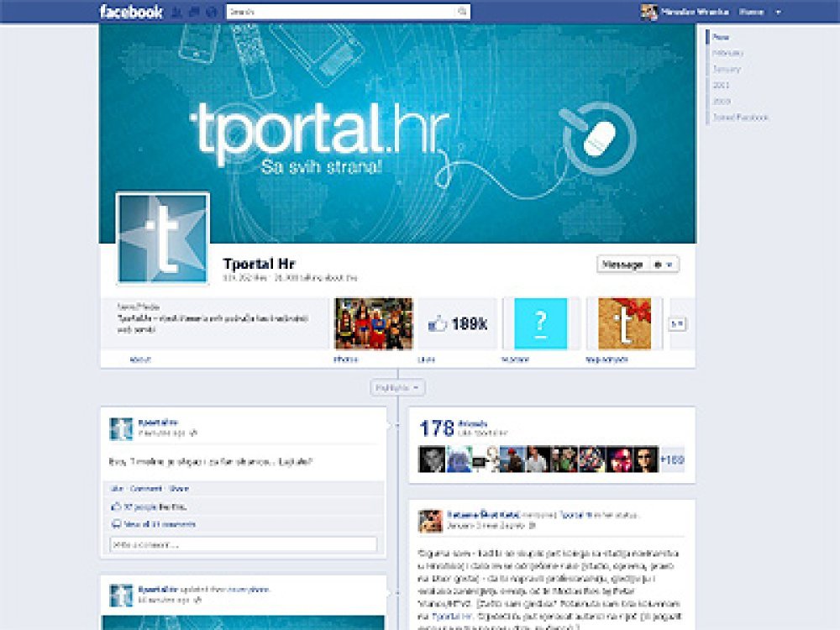Open the Photos thumbnail tile
Viewport: 840px width, 630px height.
374,323
